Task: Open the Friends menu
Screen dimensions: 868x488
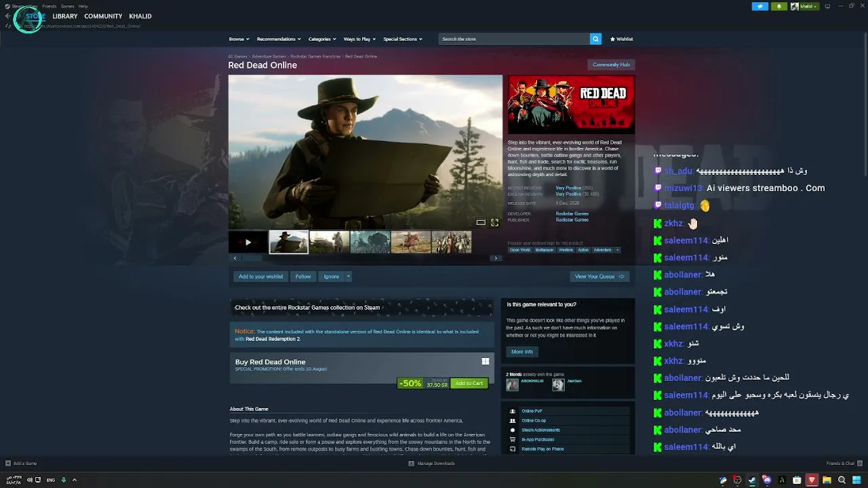Action: [50, 6]
